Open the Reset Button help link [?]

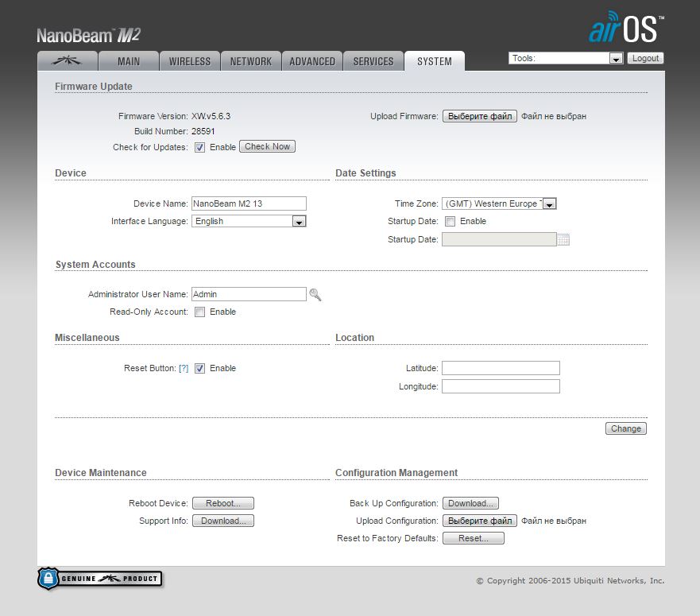point(184,369)
